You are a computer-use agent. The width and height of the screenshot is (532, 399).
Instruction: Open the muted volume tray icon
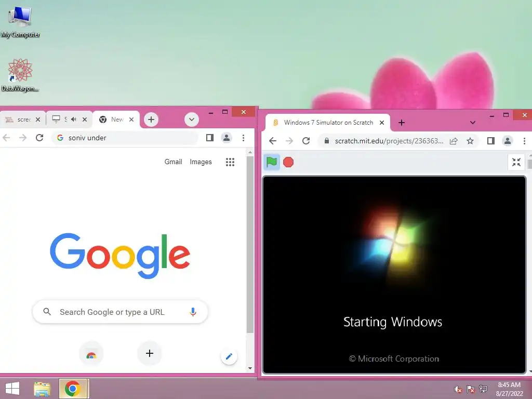click(458, 389)
